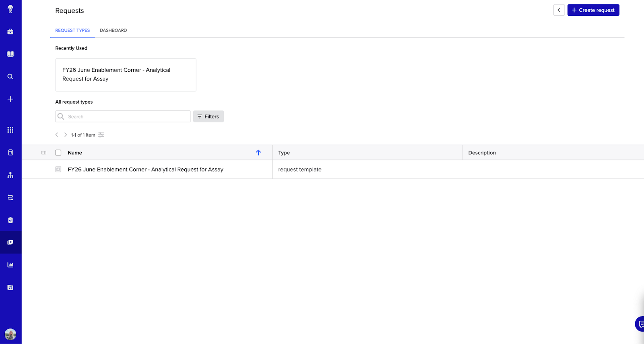Screen dimensions: 644x344
Task: Open the chat support bubble
Action: 640,324
